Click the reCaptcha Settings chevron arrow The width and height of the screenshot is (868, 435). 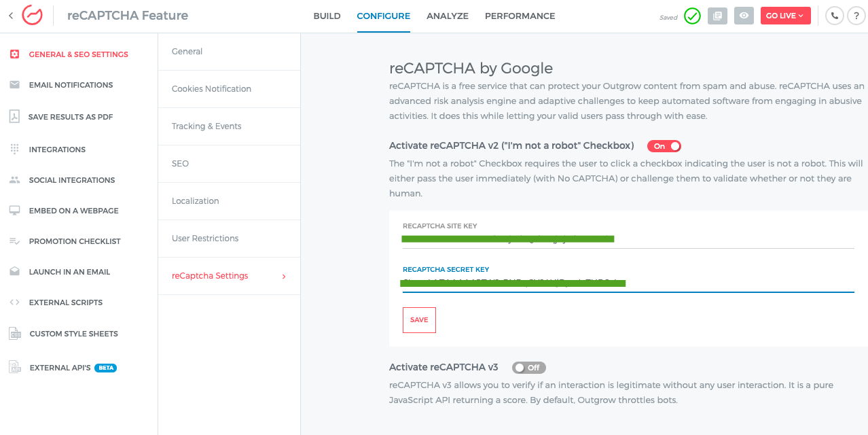[284, 276]
